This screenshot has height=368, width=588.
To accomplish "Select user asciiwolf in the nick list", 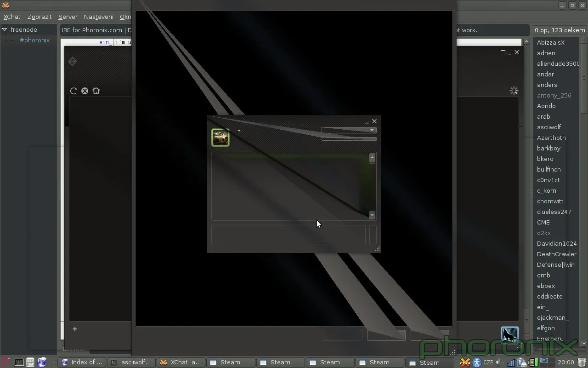I will tap(549, 127).
